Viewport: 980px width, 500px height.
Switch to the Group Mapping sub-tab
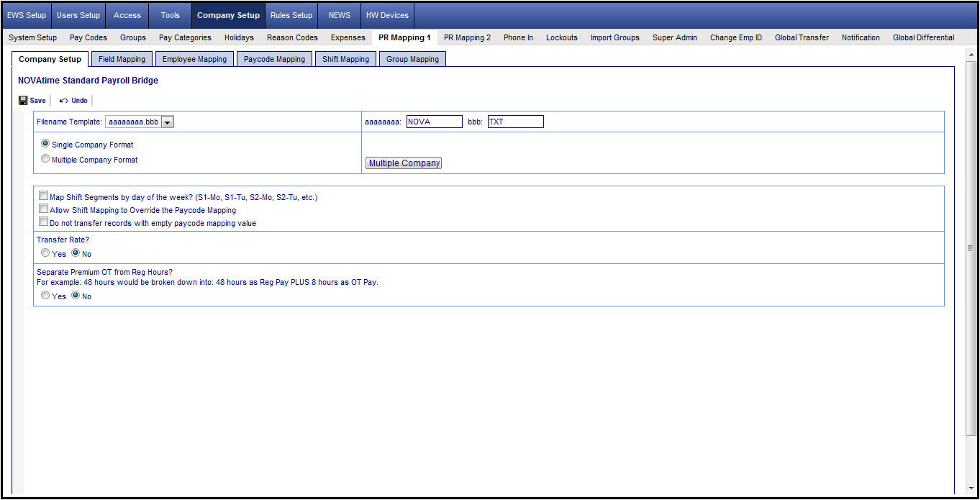click(412, 59)
